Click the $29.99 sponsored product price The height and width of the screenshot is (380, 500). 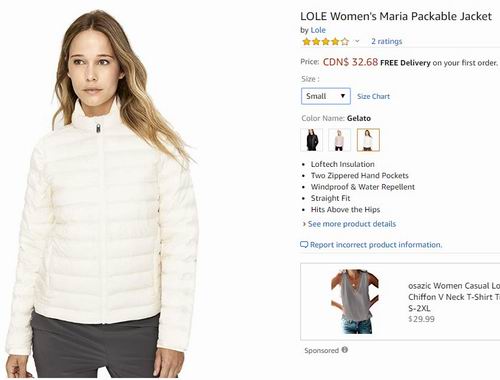coord(421,319)
